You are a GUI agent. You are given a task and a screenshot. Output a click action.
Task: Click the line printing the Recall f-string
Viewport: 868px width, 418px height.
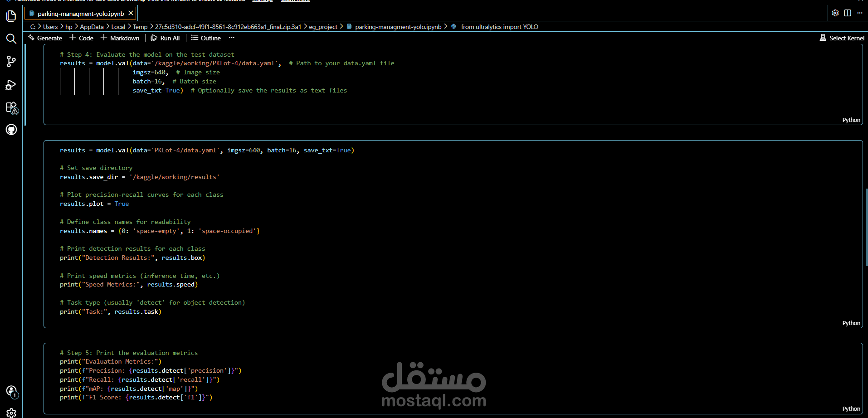pyautogui.click(x=140, y=380)
